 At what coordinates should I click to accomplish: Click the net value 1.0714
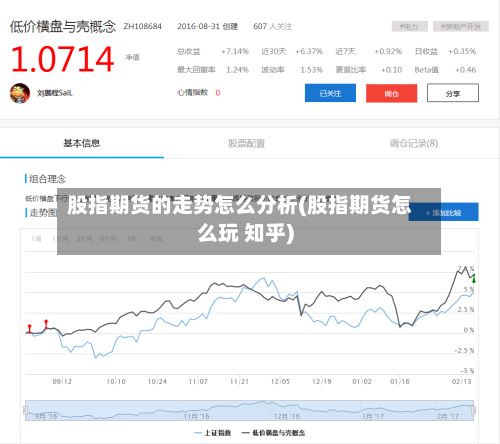coord(63,59)
